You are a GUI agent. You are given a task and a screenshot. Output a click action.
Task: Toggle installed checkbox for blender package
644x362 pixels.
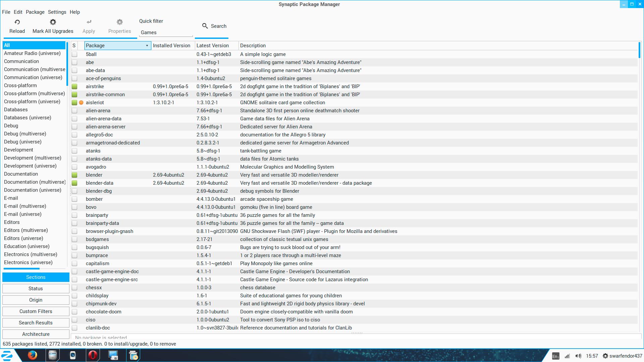[x=74, y=175]
